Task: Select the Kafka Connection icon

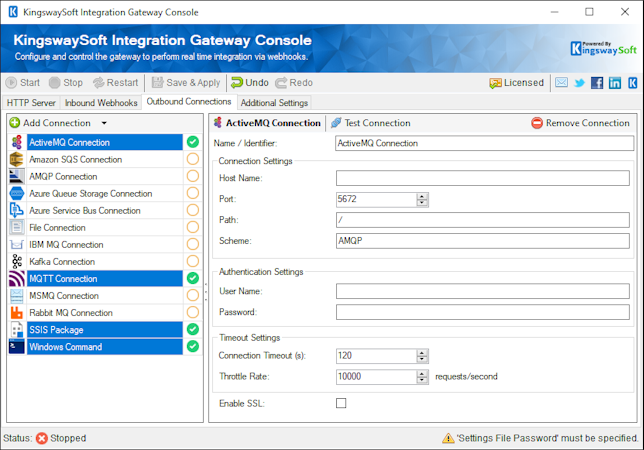Action: point(17,261)
